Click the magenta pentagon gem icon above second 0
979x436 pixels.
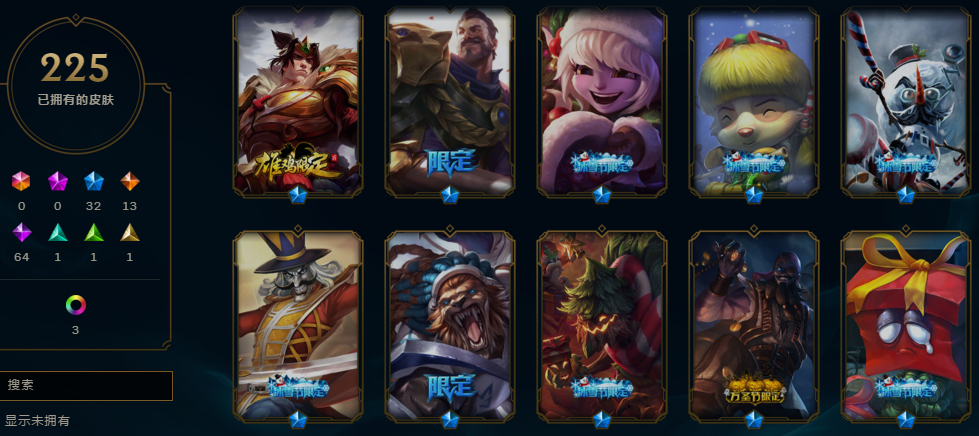click(57, 181)
